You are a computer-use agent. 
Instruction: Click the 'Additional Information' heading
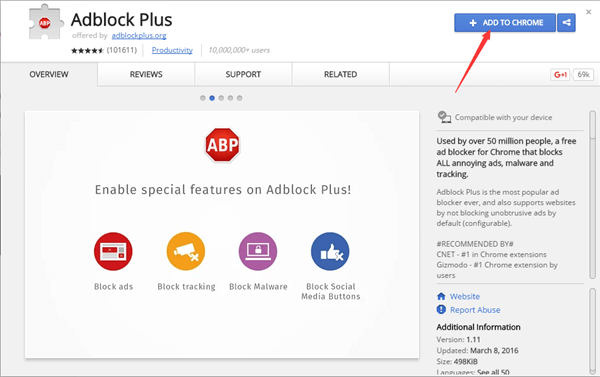pyautogui.click(x=478, y=327)
